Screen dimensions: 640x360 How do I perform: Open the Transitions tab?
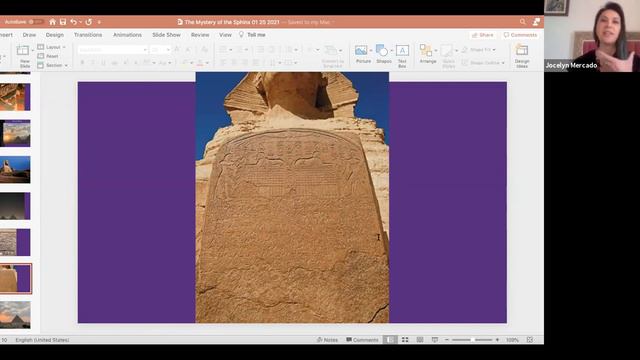(x=88, y=35)
